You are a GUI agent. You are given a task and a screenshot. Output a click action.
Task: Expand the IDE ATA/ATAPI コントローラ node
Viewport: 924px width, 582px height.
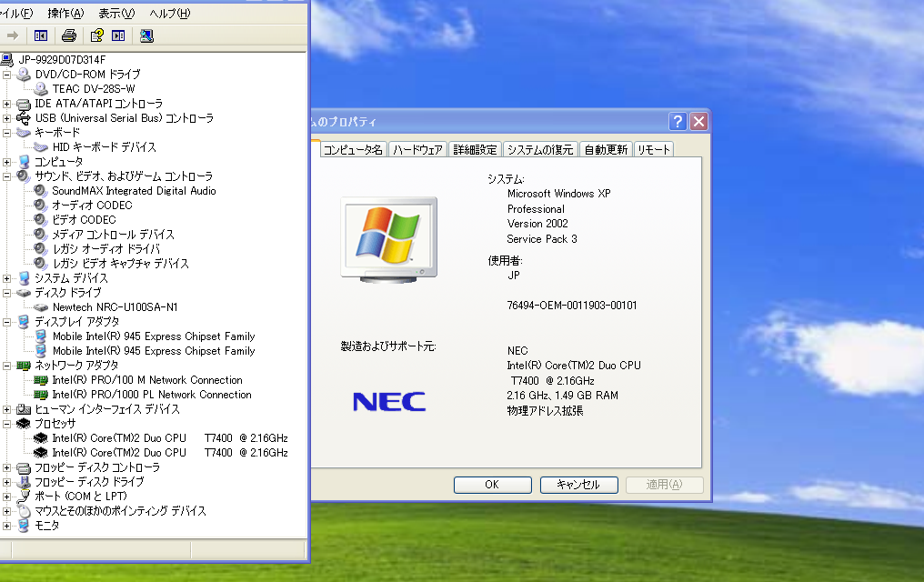click(7, 104)
